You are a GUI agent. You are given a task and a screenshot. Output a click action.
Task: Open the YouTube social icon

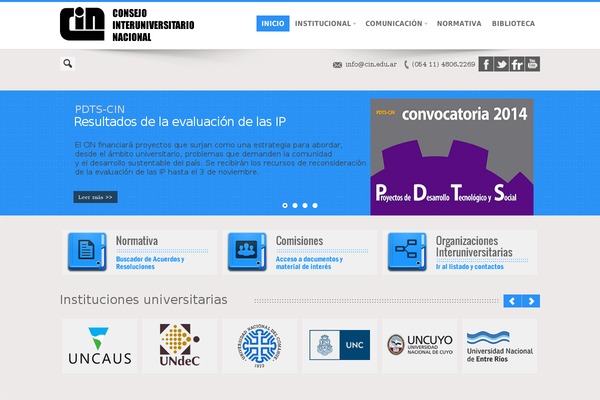tap(532, 64)
